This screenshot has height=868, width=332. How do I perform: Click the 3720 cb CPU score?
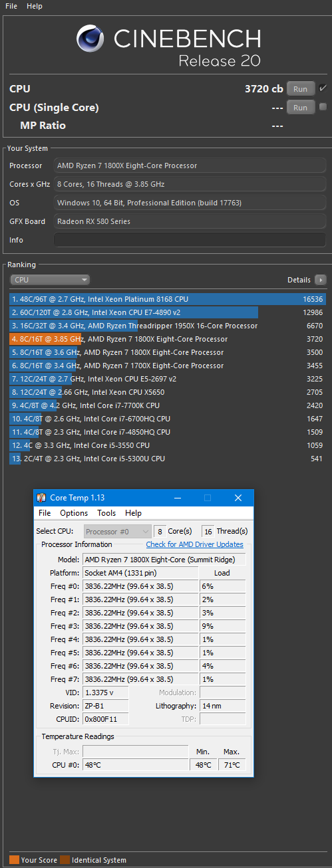click(x=264, y=89)
